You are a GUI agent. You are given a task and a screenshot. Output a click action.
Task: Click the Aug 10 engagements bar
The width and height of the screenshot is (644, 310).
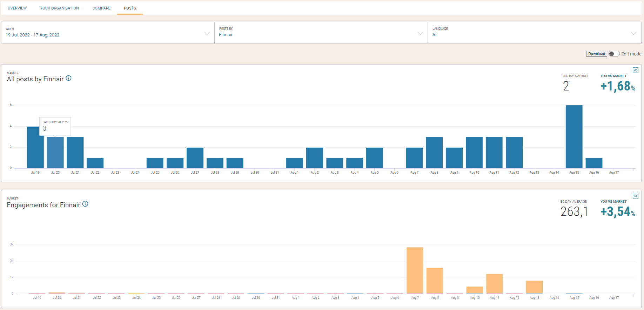pyautogui.click(x=475, y=290)
